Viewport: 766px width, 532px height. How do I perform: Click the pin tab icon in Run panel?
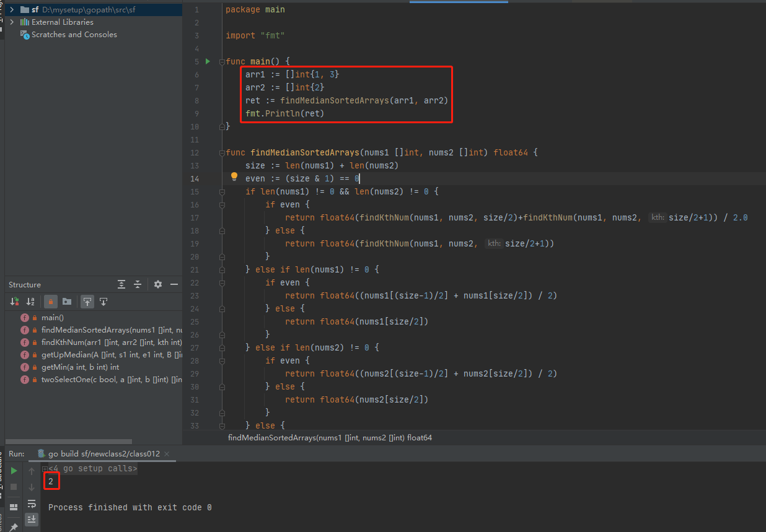click(14, 527)
